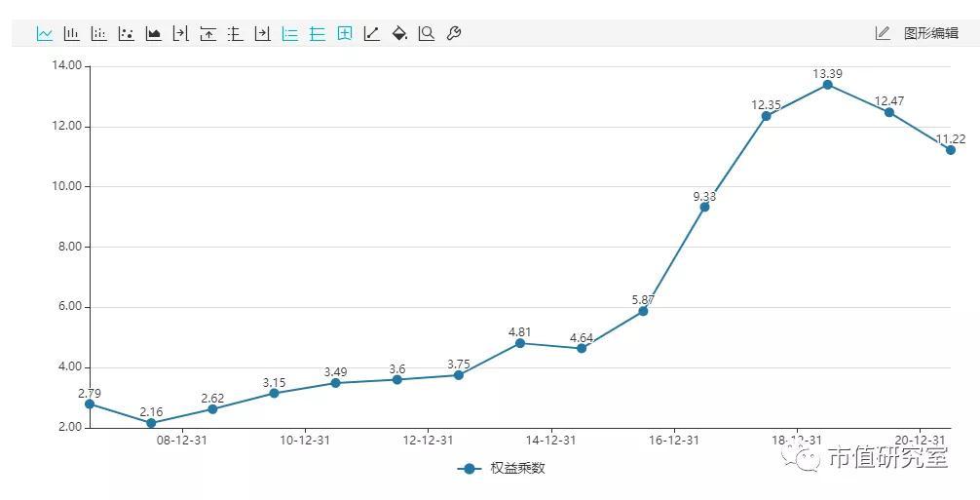
Task: Click the data point labeled 4.81
Action: [520, 343]
